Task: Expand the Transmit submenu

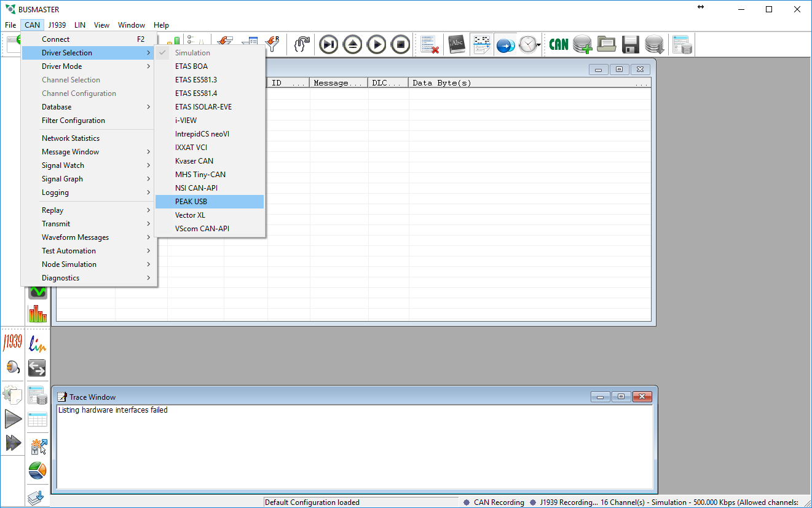Action: tap(89, 224)
